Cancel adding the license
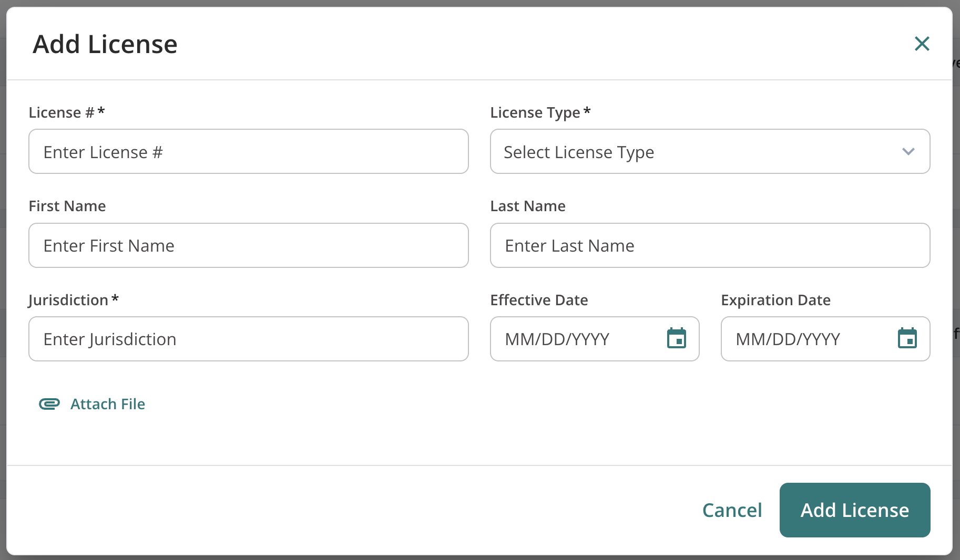Screen dimensions: 960x560 (732, 510)
